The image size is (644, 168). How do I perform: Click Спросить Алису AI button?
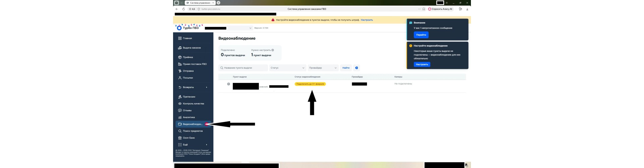(440, 9)
